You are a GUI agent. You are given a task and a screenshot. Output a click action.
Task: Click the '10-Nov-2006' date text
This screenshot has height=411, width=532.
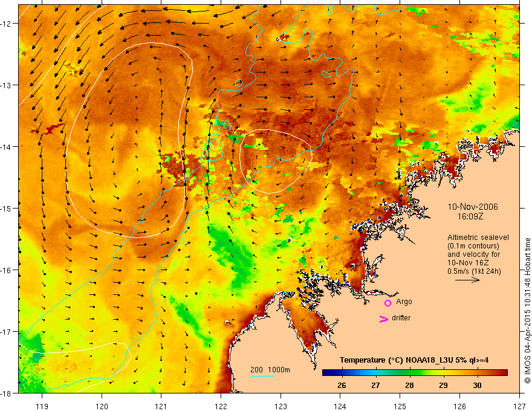(x=473, y=207)
